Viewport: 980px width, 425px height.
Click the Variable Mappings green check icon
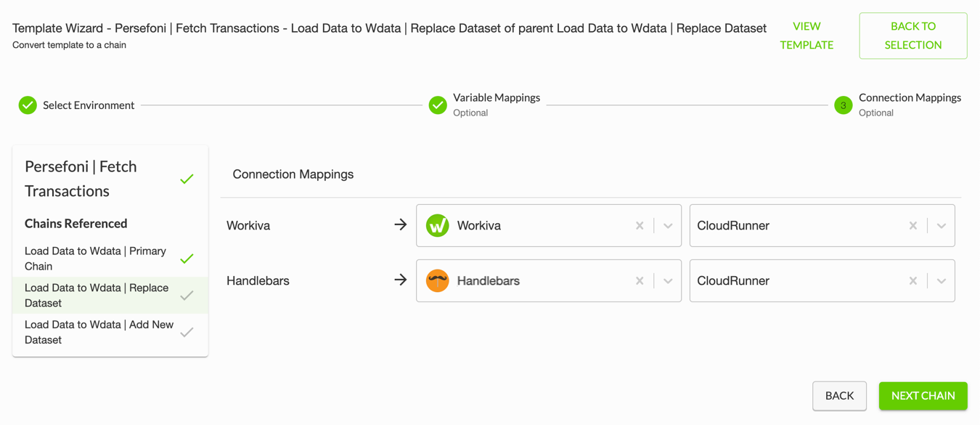pos(438,105)
